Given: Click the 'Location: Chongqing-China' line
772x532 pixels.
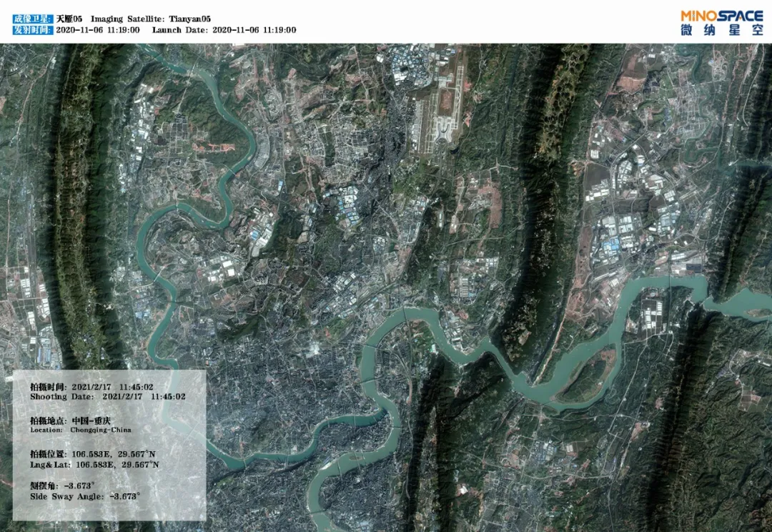Looking at the screenshot, I should pyautogui.click(x=81, y=430).
